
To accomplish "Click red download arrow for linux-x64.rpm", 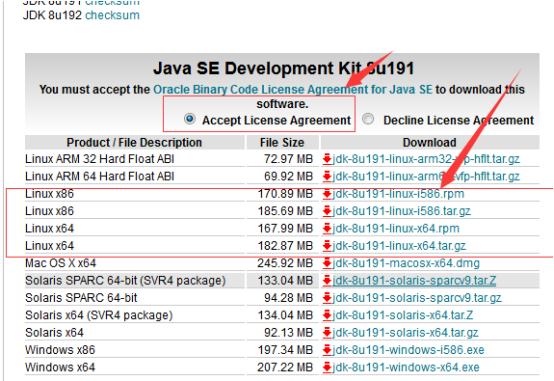I will coord(327,229).
